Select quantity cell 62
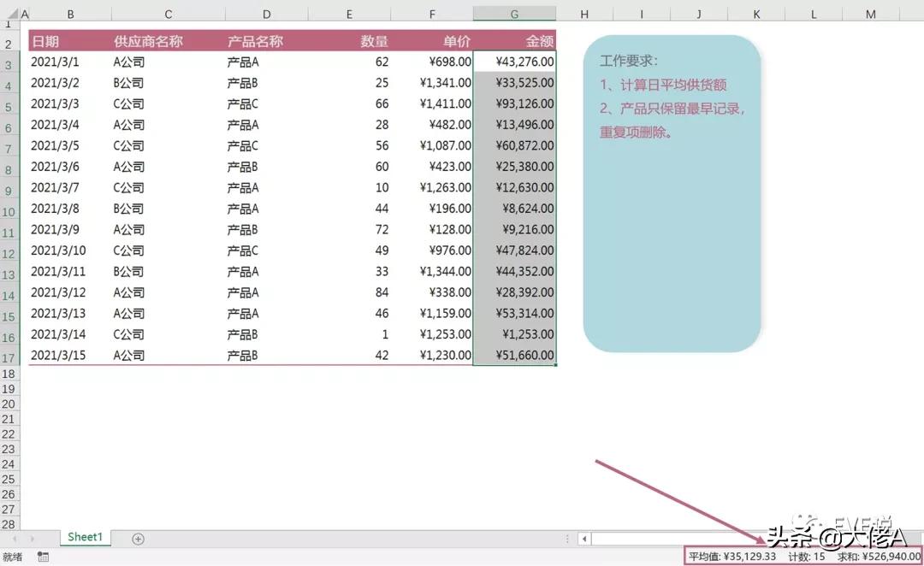 (x=349, y=62)
